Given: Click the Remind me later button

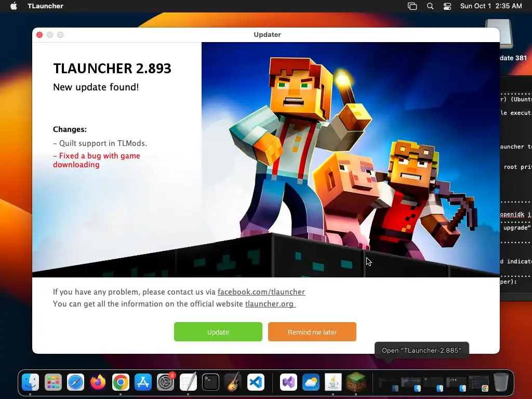Looking at the screenshot, I should click(x=312, y=332).
